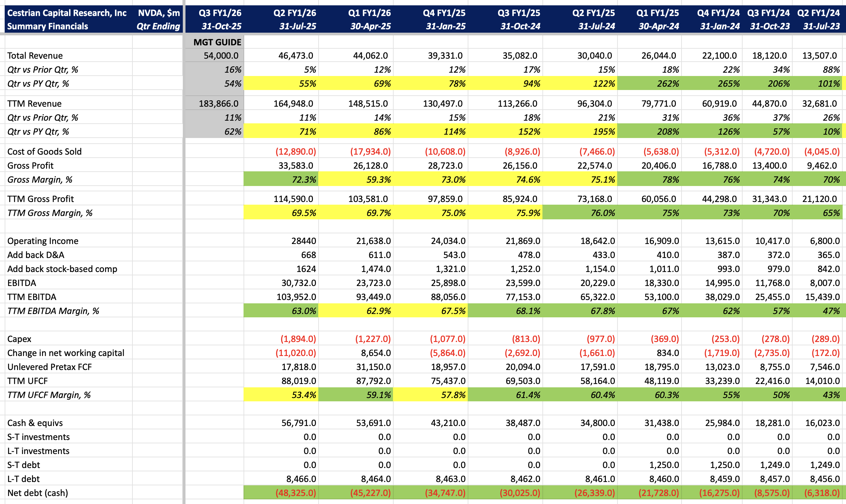
Task: Click Cash & equivs 56,791.0 cell
Action: 299,423
